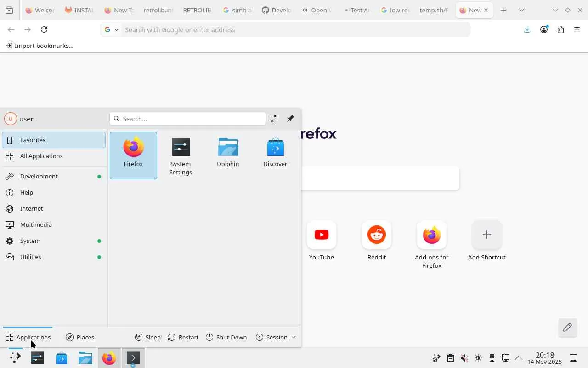
Task: Open the Utilities category
Action: coord(54,257)
